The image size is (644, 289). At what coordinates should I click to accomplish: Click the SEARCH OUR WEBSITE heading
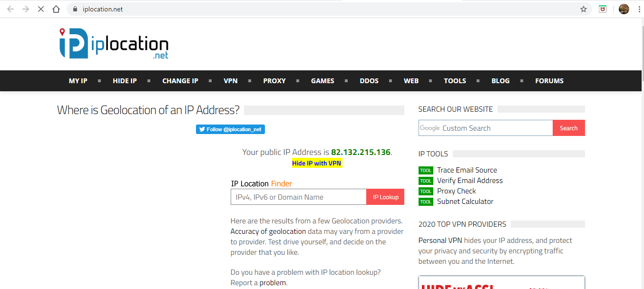[x=456, y=109]
